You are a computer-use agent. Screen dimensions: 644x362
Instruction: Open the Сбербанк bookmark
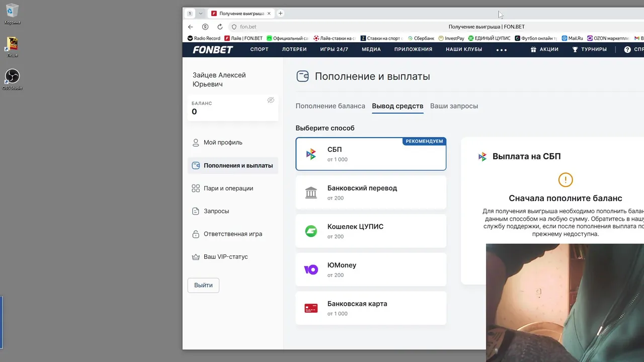click(x=421, y=38)
